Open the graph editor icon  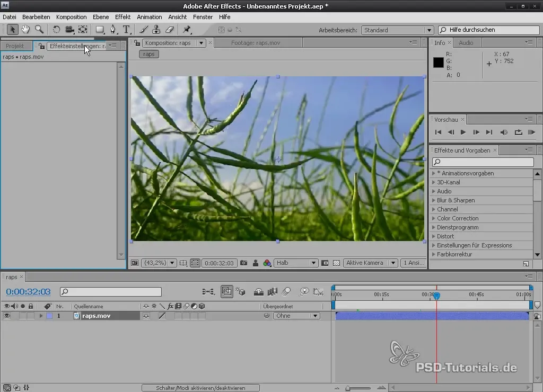tap(318, 292)
